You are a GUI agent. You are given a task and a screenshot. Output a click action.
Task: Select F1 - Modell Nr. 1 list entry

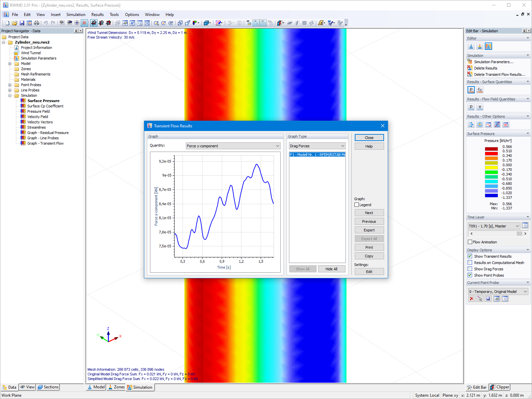[x=317, y=155]
